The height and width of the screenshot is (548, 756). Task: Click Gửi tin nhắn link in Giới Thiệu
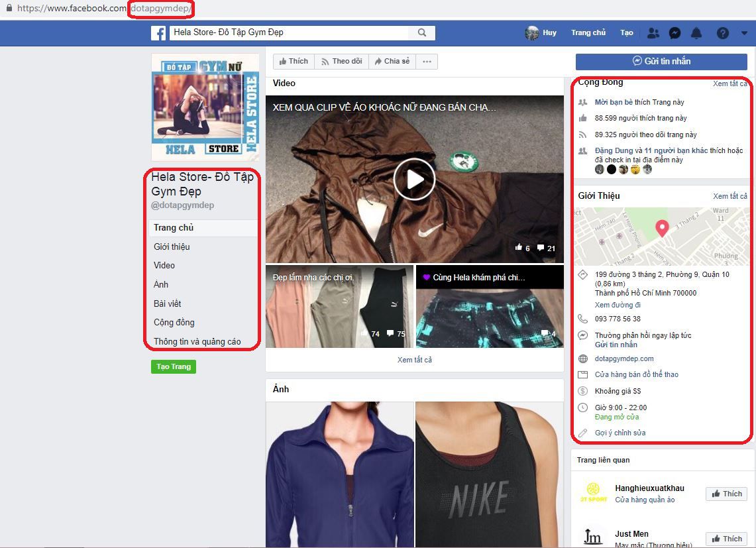616,345
